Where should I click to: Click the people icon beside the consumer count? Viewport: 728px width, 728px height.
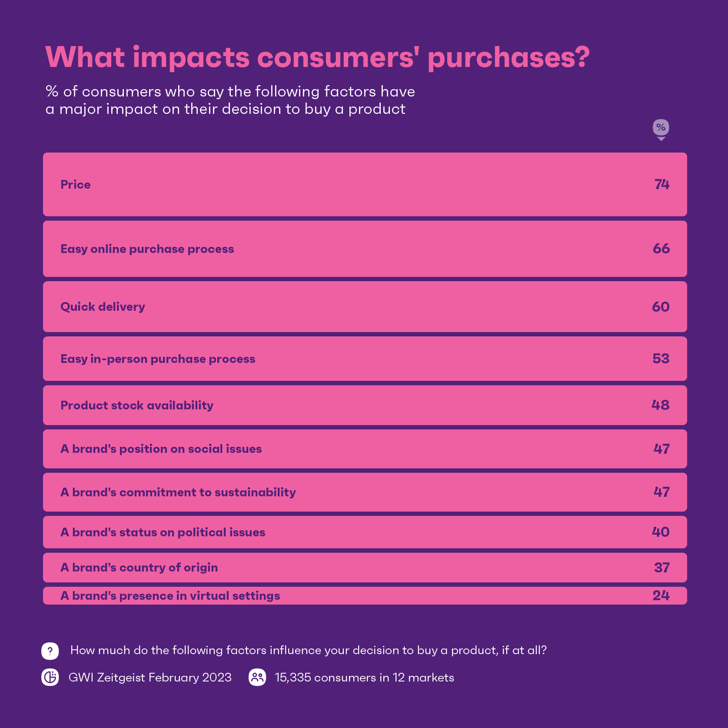point(257,677)
